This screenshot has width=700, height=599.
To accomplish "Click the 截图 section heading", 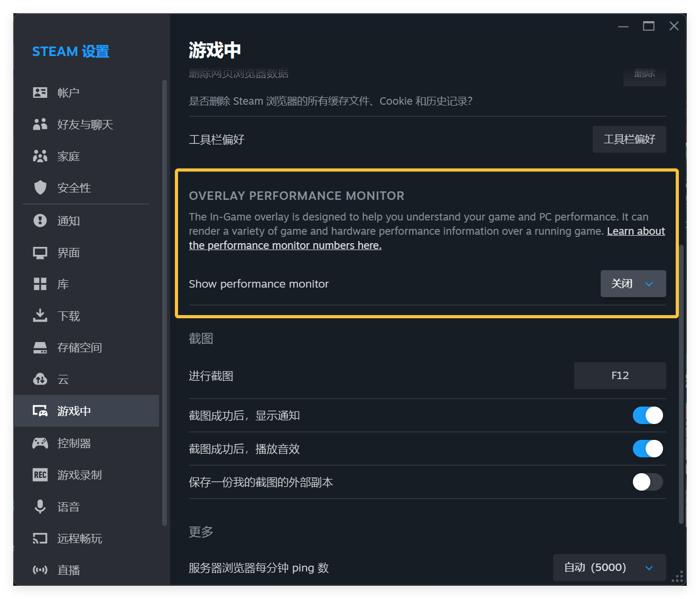I will pos(201,338).
